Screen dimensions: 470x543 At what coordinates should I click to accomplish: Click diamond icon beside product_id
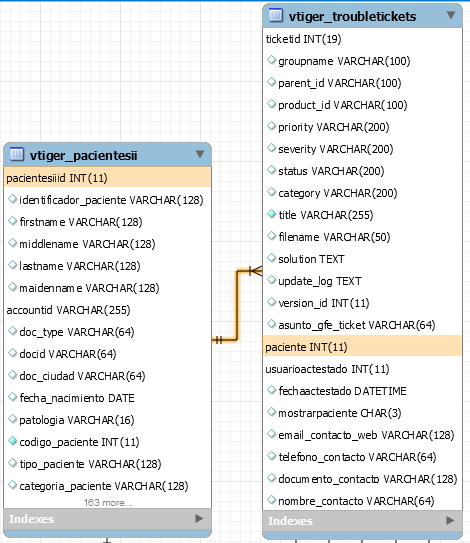272,104
